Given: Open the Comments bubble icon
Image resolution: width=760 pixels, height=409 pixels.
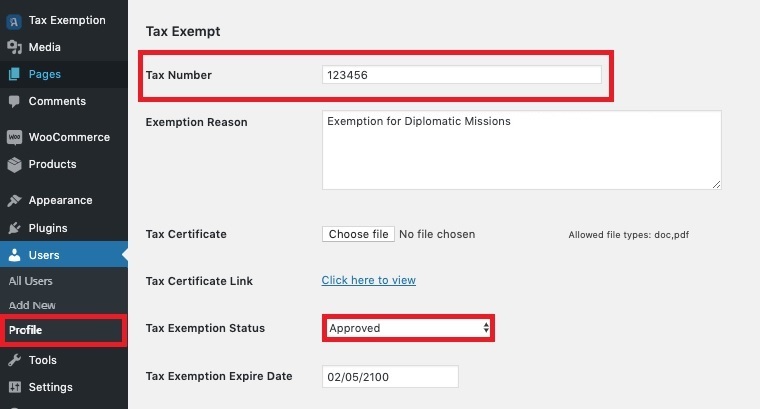Looking at the screenshot, I should (x=14, y=101).
